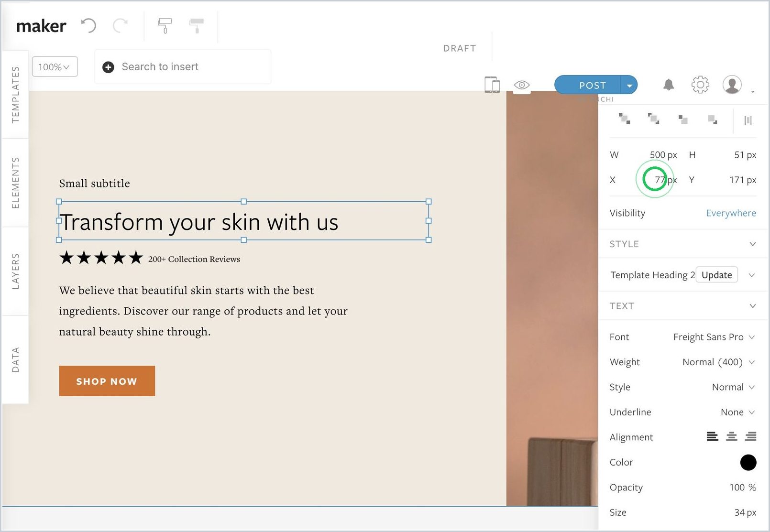This screenshot has height=532, width=770.
Task: Click the plus icon beside Search to insert
Action: click(109, 67)
